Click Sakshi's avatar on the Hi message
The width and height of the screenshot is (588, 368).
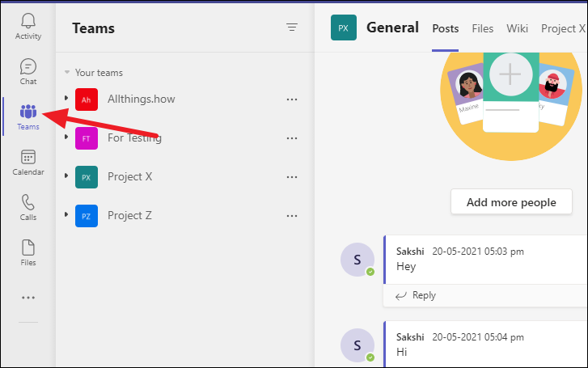pos(357,345)
